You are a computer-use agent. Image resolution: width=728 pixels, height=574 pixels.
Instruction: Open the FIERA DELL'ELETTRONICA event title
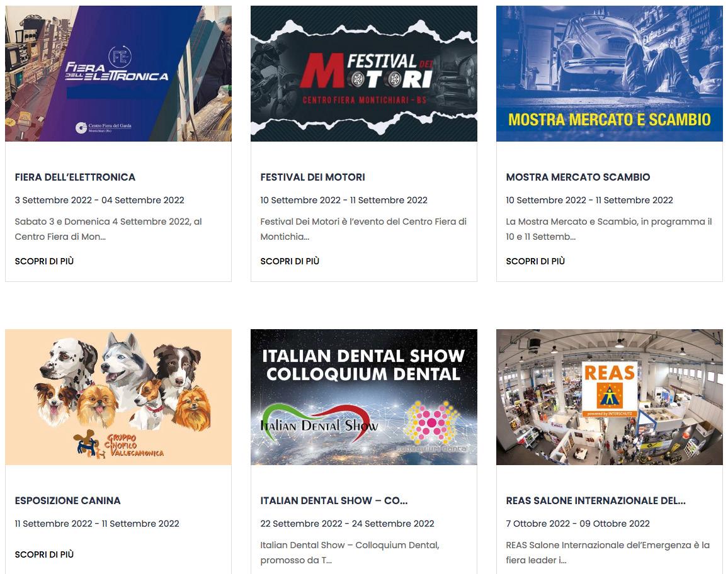coord(75,177)
